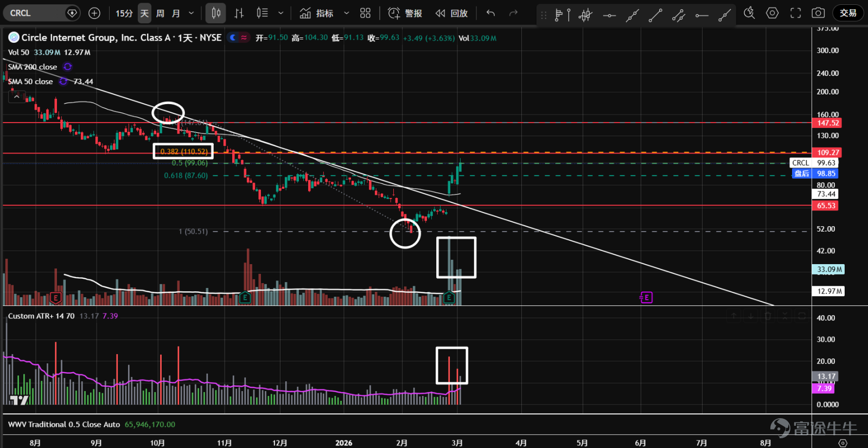Select the parallel channel drawing tool
The image size is (868, 448).
tap(678, 15)
